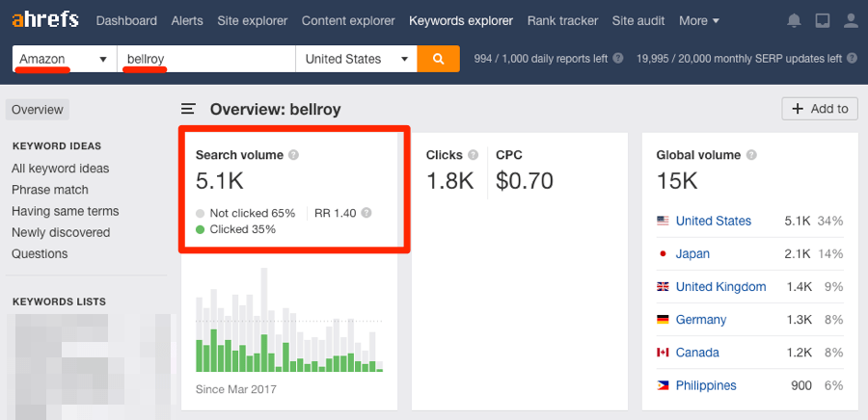Click the $0.70 CPC value

tap(525, 181)
